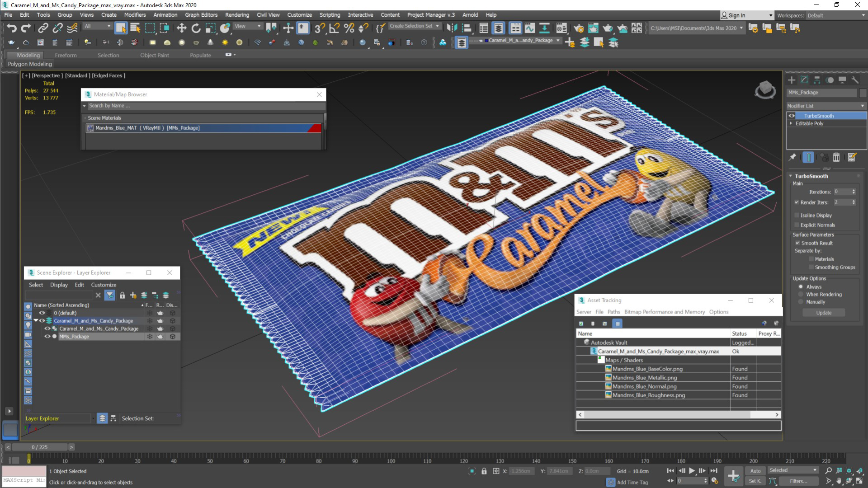Check Separate by Smoothing Groups
Image resolution: width=868 pixels, height=488 pixels.
(x=811, y=267)
